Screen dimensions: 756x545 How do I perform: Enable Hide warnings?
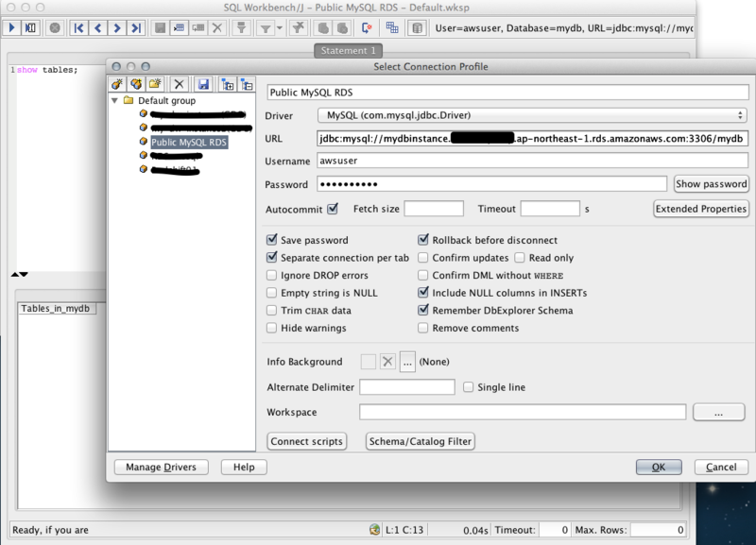(272, 328)
